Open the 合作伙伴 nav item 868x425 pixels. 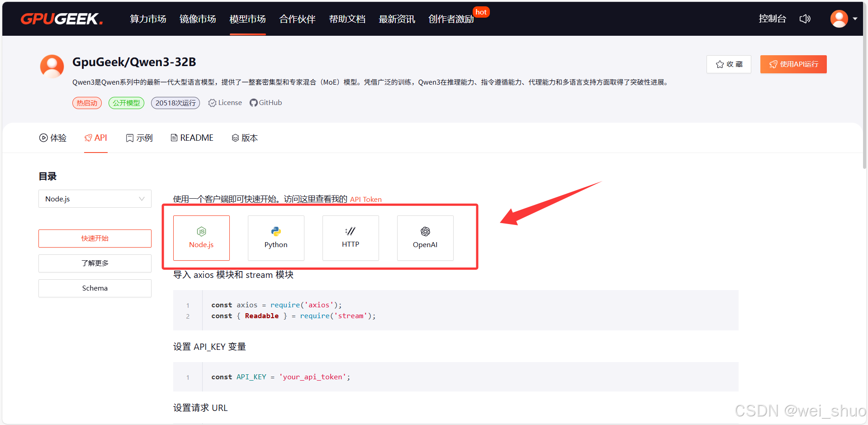[x=297, y=19]
